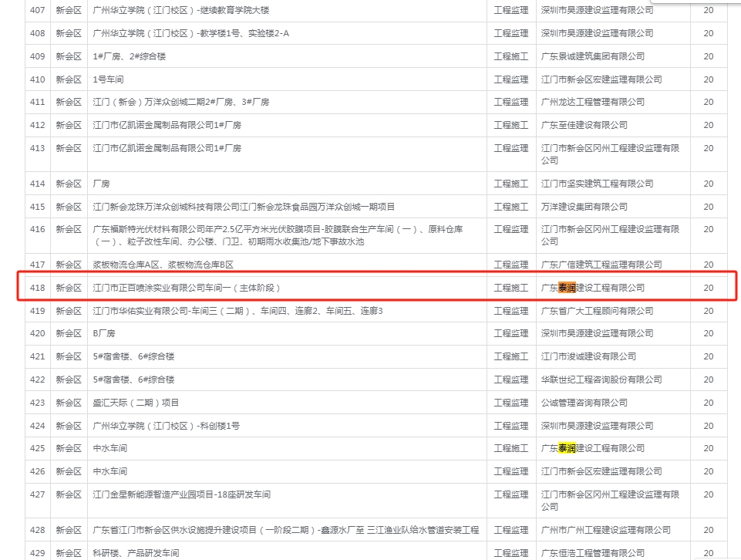This screenshot has height=560, width=741.
Task: Select project 广东省江门市新会区供水设施提升建设项目
Action: pyautogui.click(x=286, y=530)
